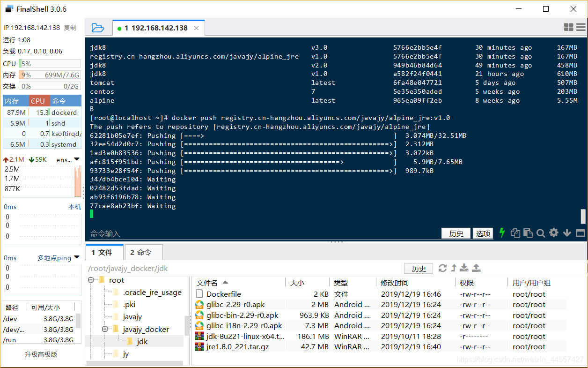Sort files by 修改时间 column header
Screen dimensions: 588x368
(416, 283)
